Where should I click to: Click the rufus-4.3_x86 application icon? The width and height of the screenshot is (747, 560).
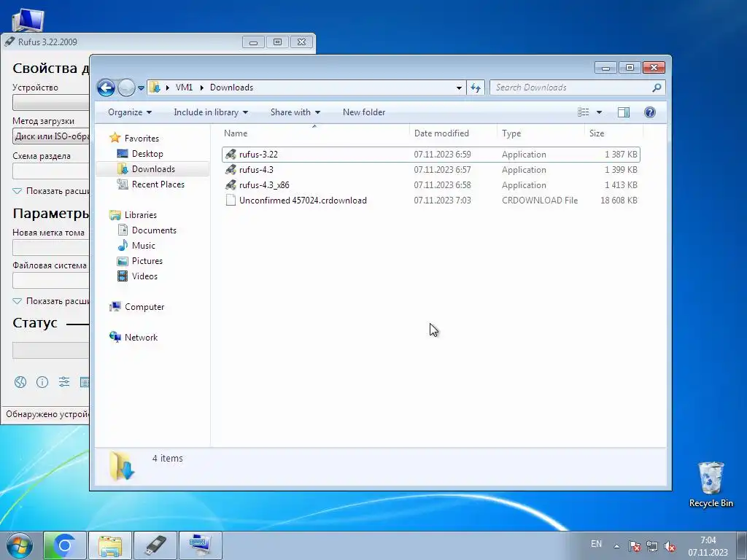click(231, 184)
